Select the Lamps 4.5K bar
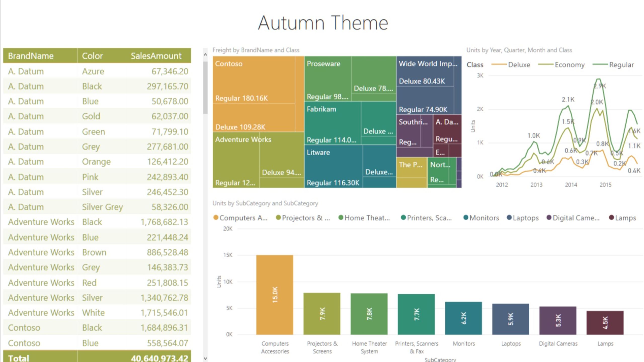Image resolution: width=644 pixels, height=362 pixels. [605, 323]
